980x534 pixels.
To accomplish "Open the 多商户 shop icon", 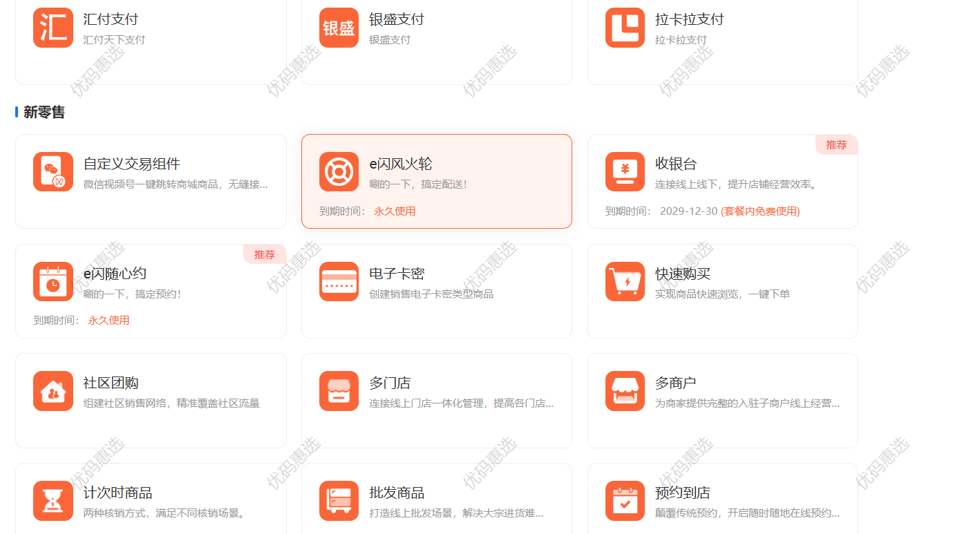I will (x=625, y=391).
